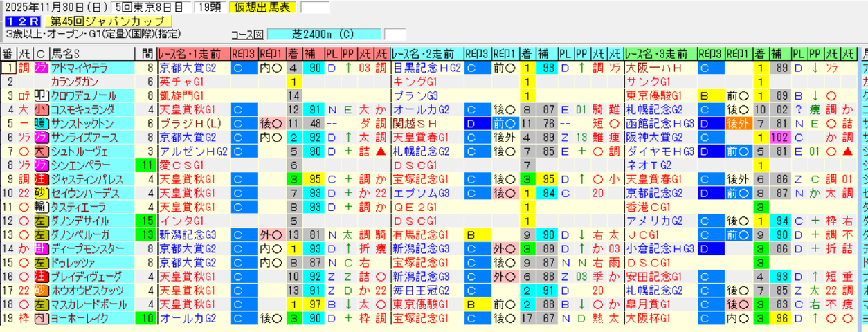The height and width of the screenshot is (332, 868).
Task: Click the empty box right of 仮想出馬表
Action: (315, 8)
